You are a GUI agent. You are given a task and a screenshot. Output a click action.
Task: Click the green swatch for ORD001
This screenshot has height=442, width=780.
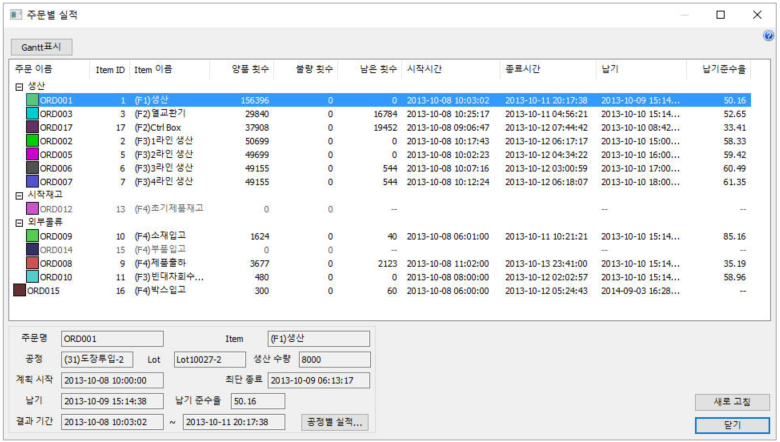click(32, 101)
